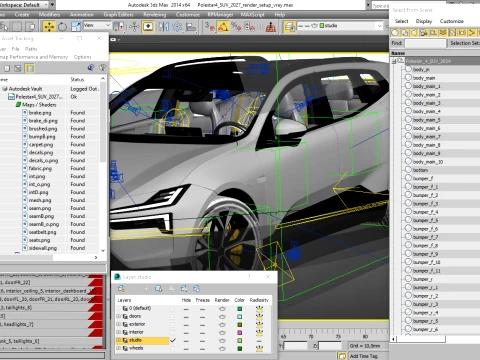Select carpet.png in Asset Tracking list
480x360 pixels.
pyautogui.click(x=41, y=145)
